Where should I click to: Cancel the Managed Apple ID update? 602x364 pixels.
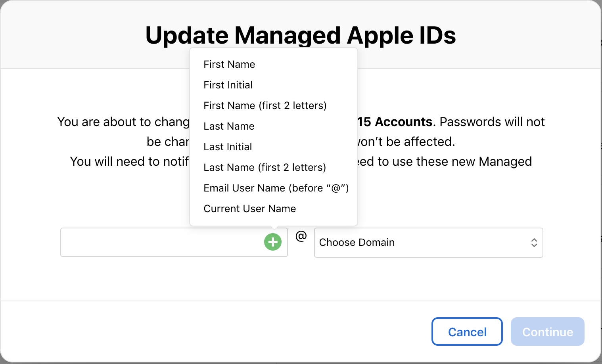467,331
